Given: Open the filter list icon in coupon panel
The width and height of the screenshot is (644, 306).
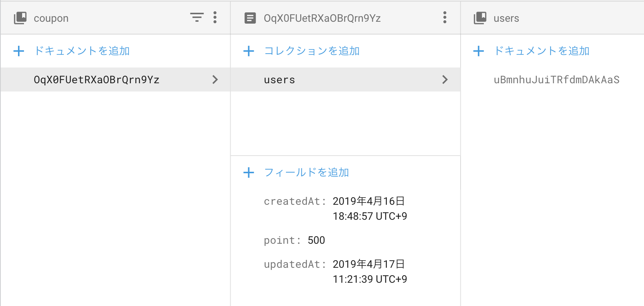Looking at the screenshot, I should point(197,17).
